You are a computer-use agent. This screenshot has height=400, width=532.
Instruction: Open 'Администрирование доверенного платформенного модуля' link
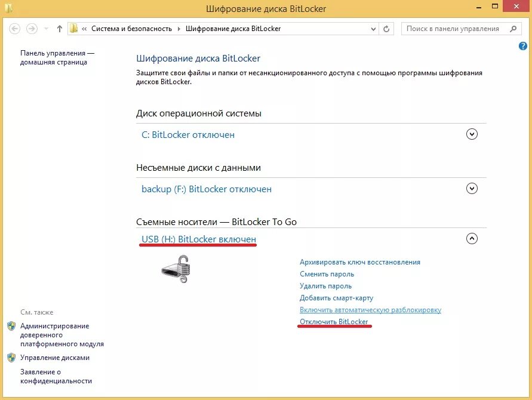[x=62, y=335]
